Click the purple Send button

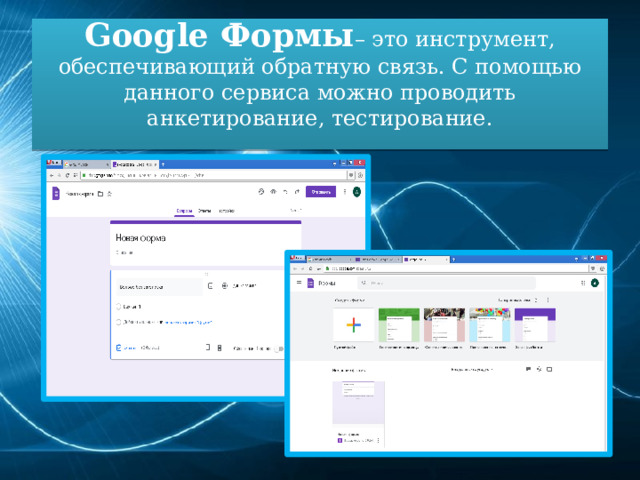(321, 192)
